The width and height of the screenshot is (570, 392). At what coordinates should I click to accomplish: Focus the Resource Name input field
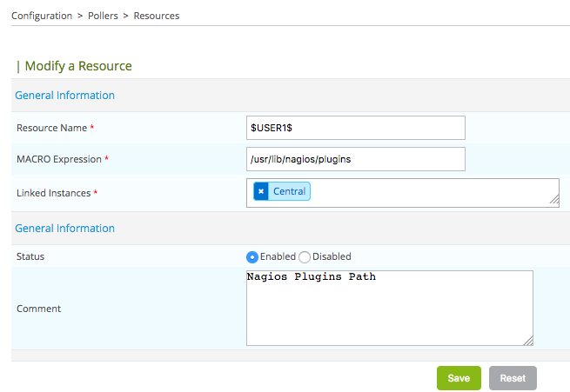[356, 128]
